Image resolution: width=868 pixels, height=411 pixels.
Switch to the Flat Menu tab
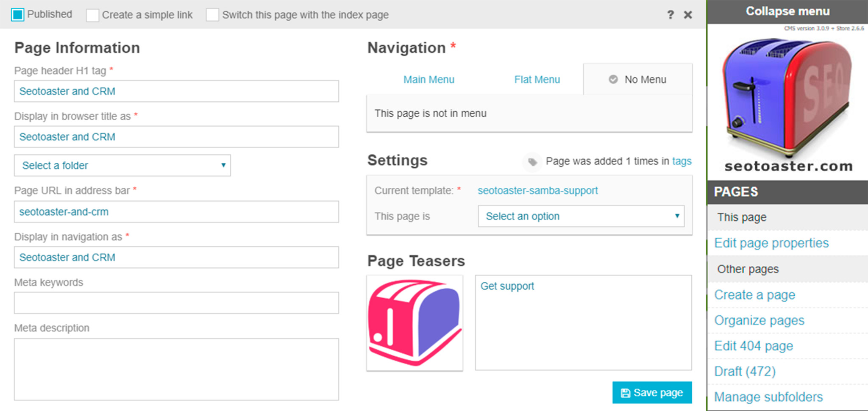(537, 79)
